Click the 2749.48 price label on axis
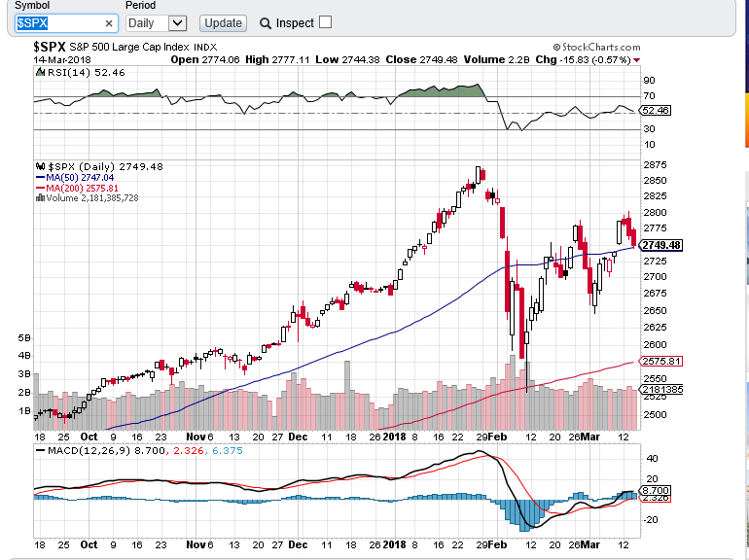The image size is (749, 560). (661, 245)
